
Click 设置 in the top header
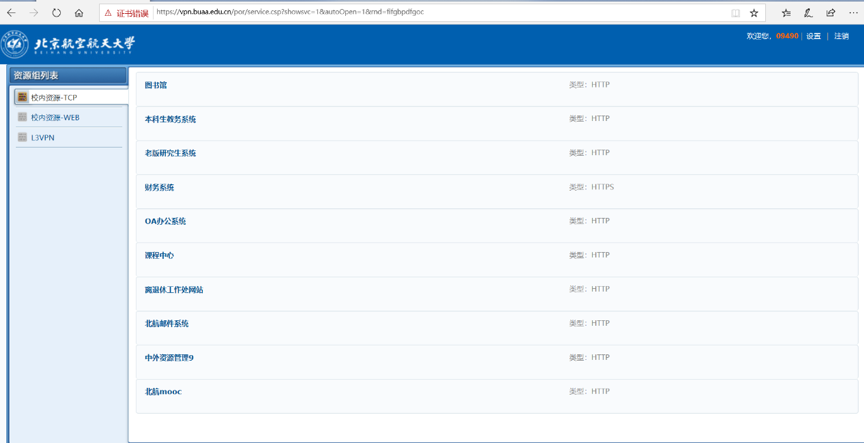[813, 36]
